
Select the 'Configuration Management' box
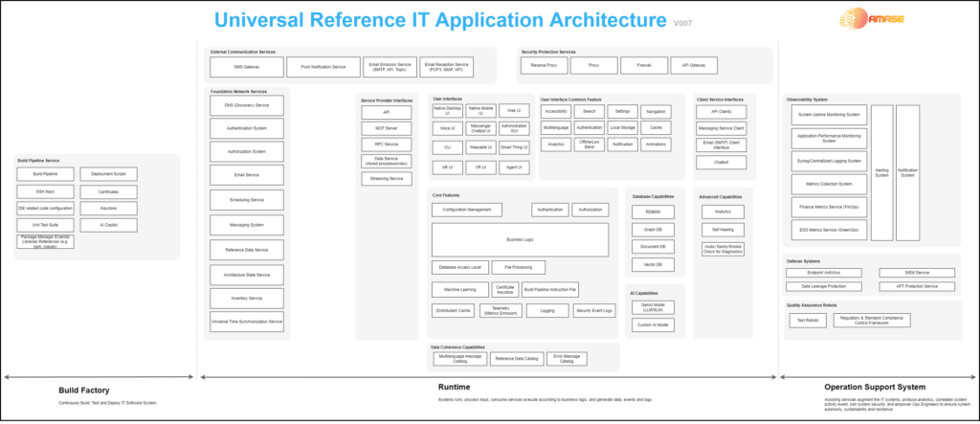(x=467, y=210)
